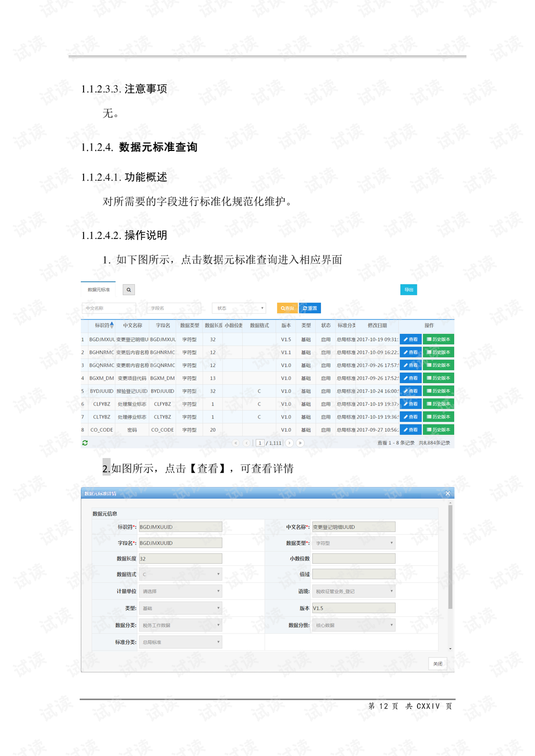The height and width of the screenshot is (756, 535).
Task: Click the previous page arrow in pagination
Action: coord(247,442)
